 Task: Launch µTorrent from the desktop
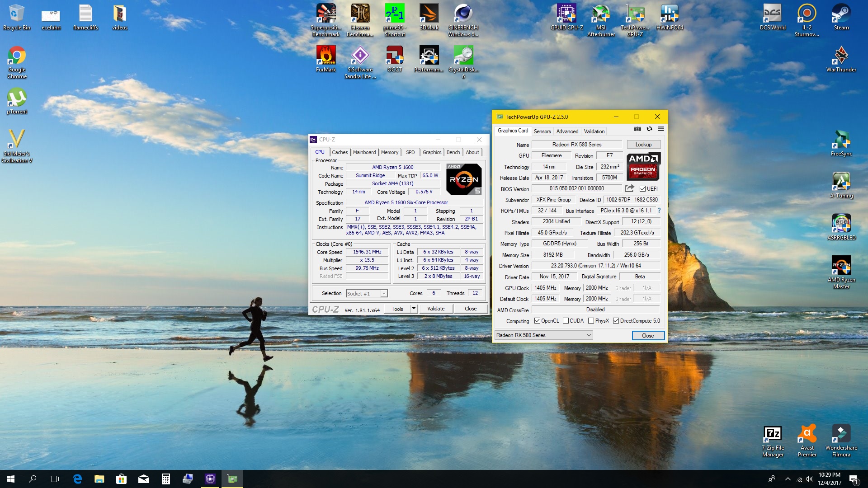tap(17, 101)
